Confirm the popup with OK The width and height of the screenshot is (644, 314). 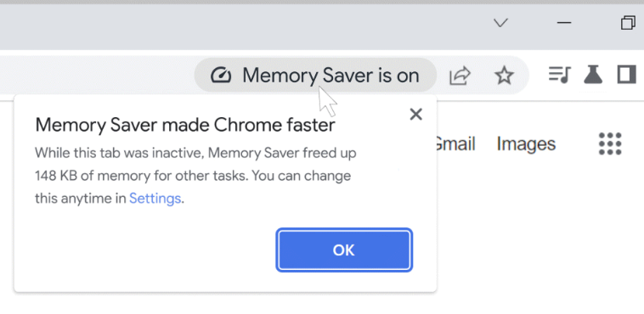(344, 250)
